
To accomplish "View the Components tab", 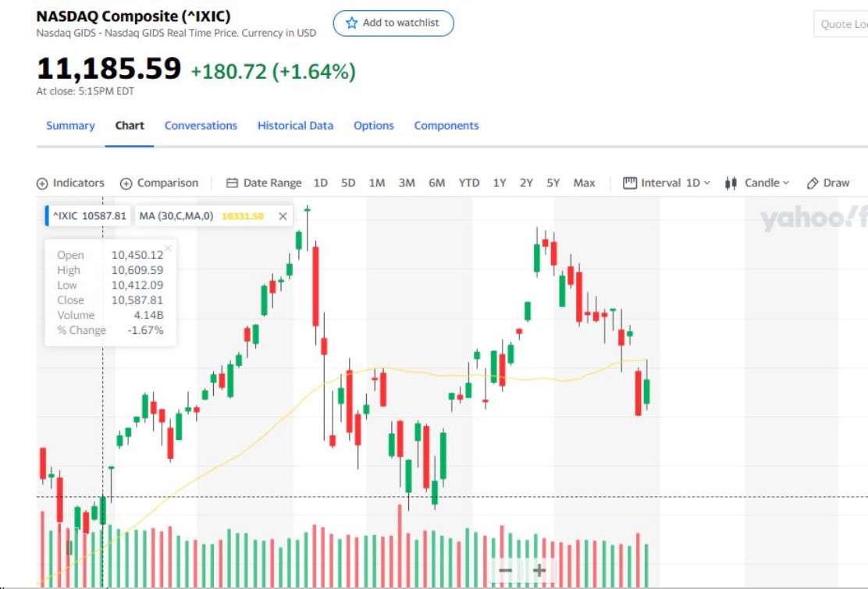I will (x=446, y=126).
